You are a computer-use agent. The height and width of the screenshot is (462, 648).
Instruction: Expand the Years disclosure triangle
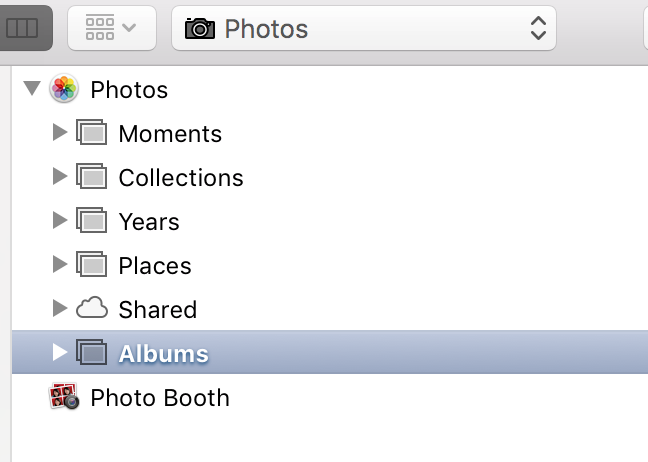coord(60,220)
